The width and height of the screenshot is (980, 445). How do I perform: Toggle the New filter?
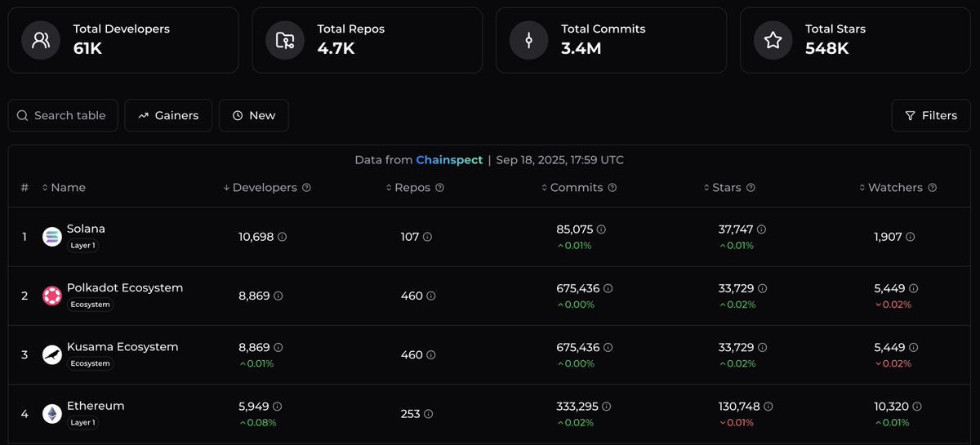253,116
